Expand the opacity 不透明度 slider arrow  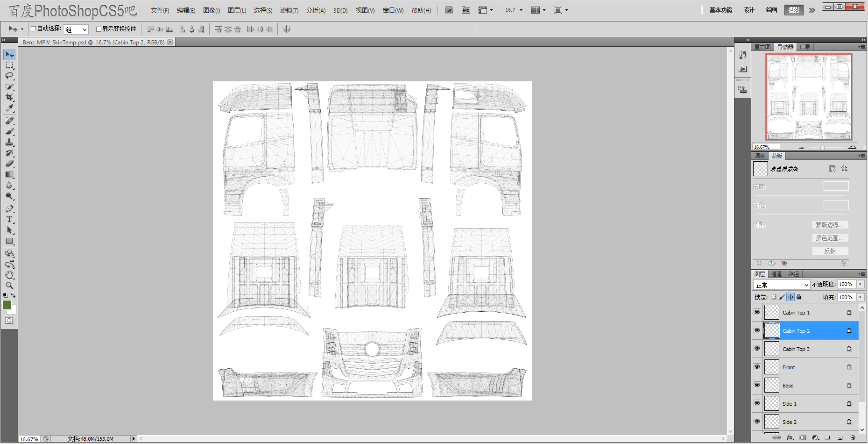[860, 284]
